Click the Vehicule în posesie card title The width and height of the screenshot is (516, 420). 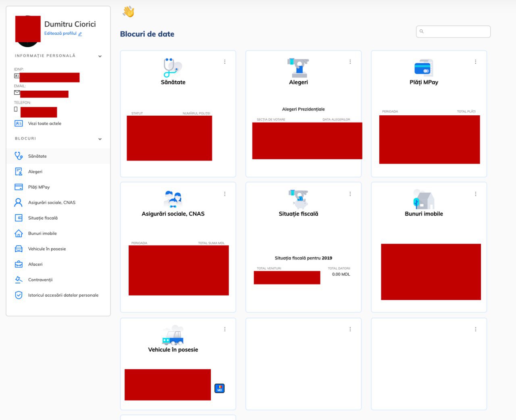click(x=173, y=350)
